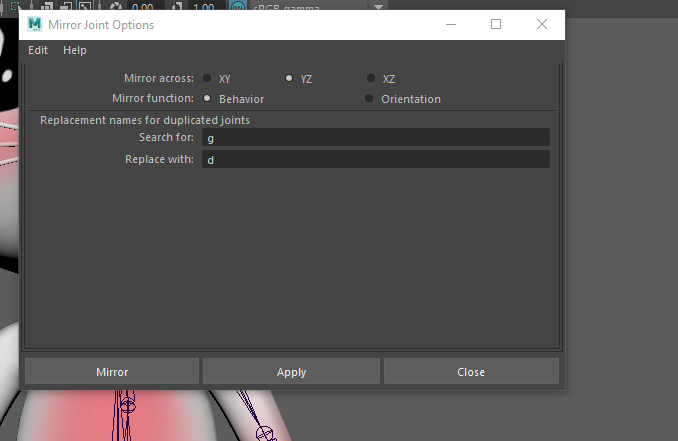Click the viewport exposure value field 0.00
This screenshot has height=441, width=678.
144,6
